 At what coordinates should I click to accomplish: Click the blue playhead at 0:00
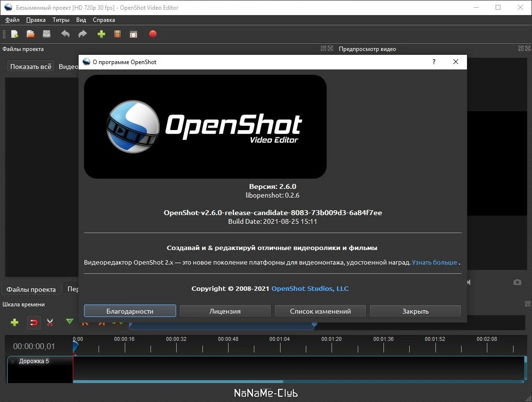[x=75, y=347]
